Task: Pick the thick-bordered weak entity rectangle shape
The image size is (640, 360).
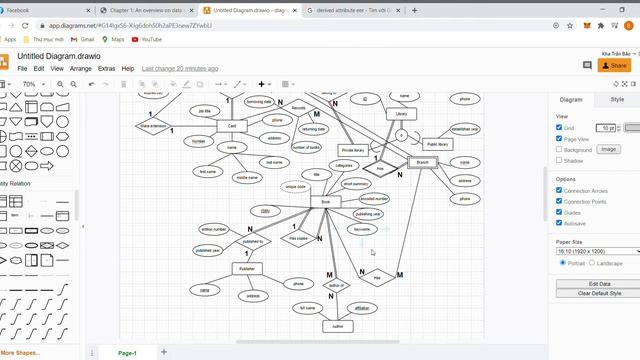Action: [31, 231]
